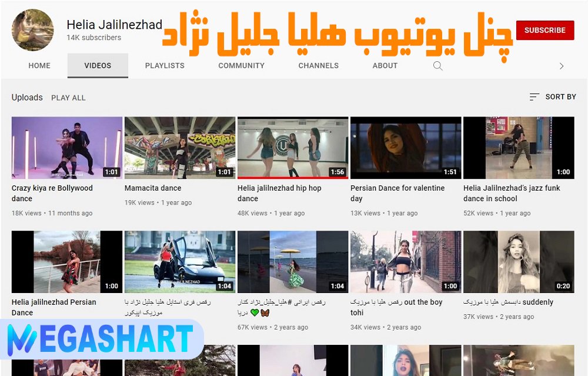Open the out the boy tohi video thumbnail
Screen dimensions: 588x376
coord(406,262)
